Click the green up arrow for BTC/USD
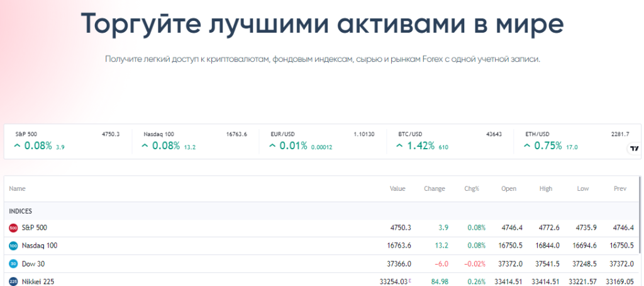The height and width of the screenshot is (286, 644). click(398, 146)
